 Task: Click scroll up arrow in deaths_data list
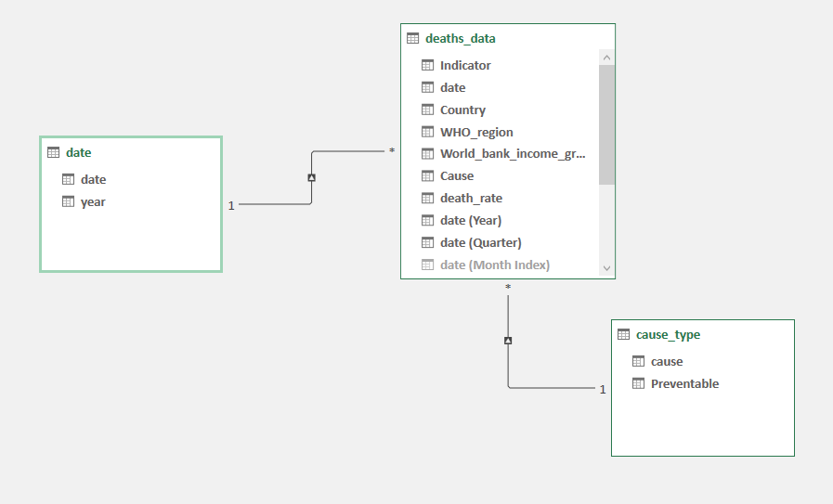[606, 58]
